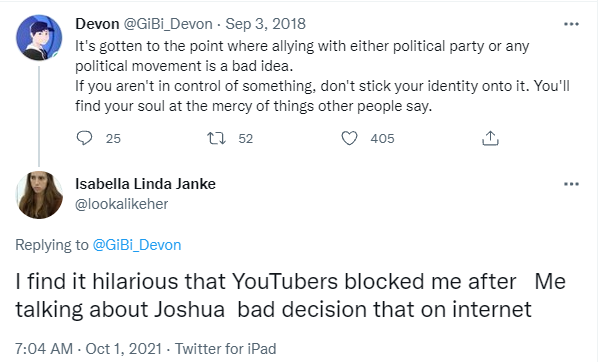The image size is (599, 362).
Task: Retweet Devon's tweet via the retweet icon
Action: (x=216, y=138)
